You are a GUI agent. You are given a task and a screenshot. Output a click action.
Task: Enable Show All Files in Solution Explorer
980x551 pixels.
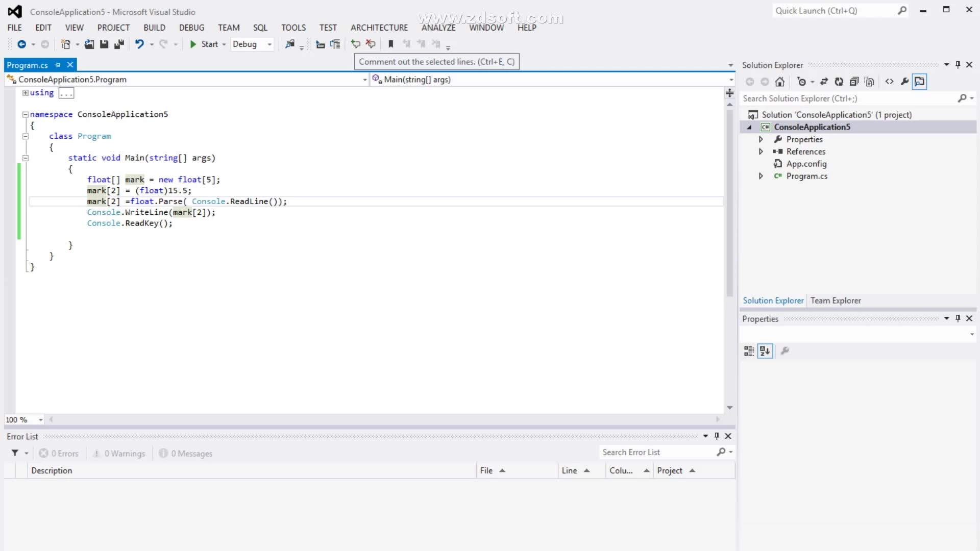[x=870, y=82]
